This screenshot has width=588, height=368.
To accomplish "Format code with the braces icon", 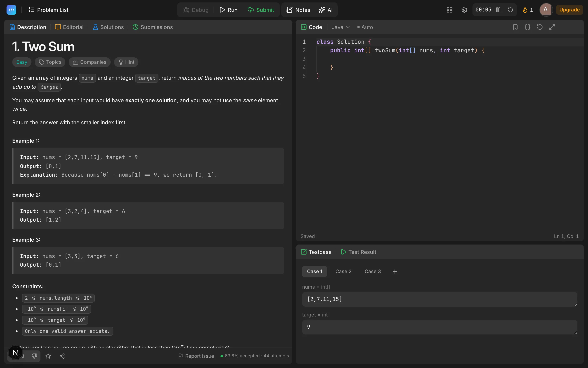I will [528, 27].
